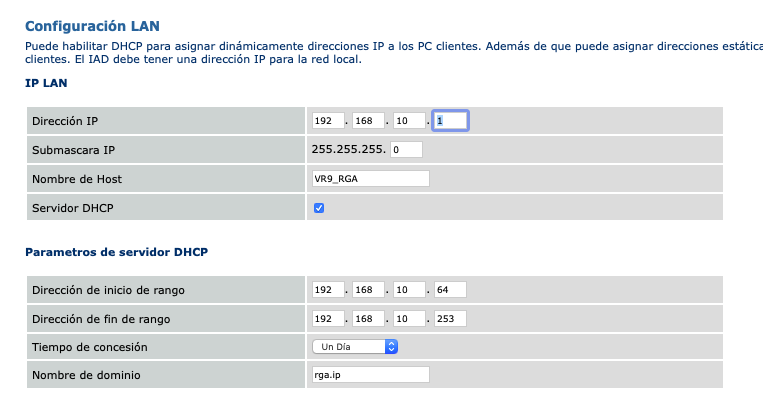Click the Nombre de Host field

(371, 179)
